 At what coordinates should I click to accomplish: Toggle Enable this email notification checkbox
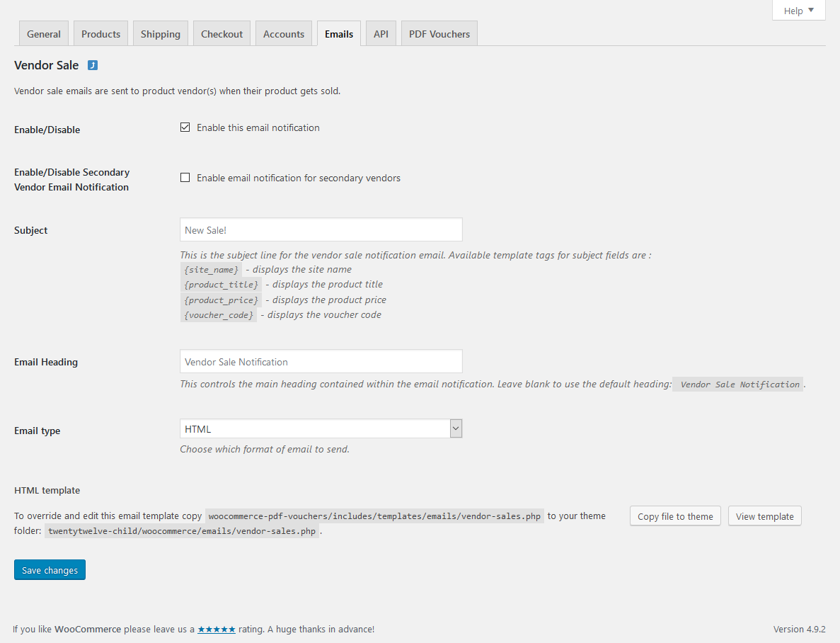coord(185,127)
